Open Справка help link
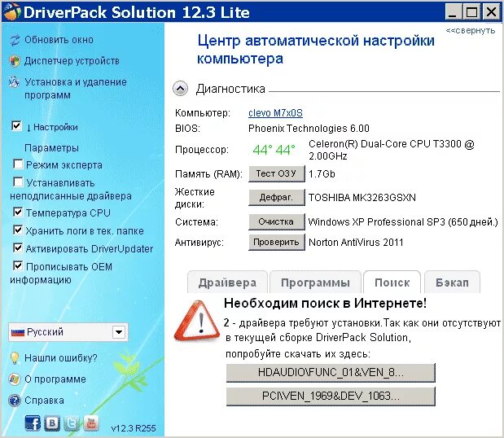Screen dimensions: 504x438 44,401
